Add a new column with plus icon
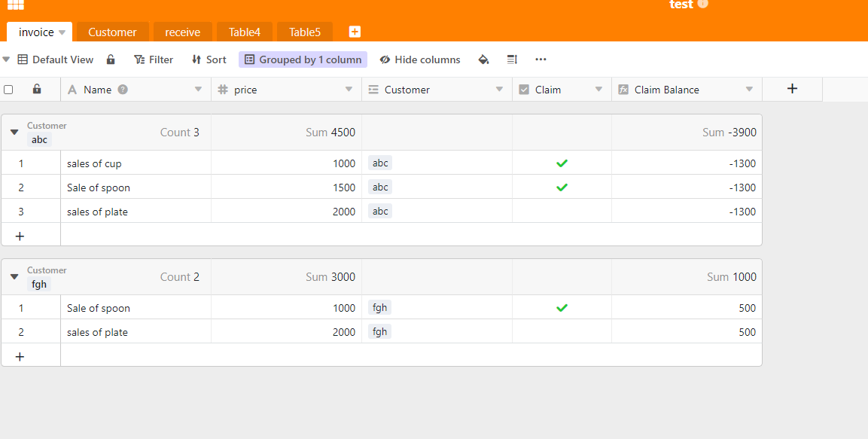Image resolution: width=868 pixels, height=439 pixels. tap(792, 89)
